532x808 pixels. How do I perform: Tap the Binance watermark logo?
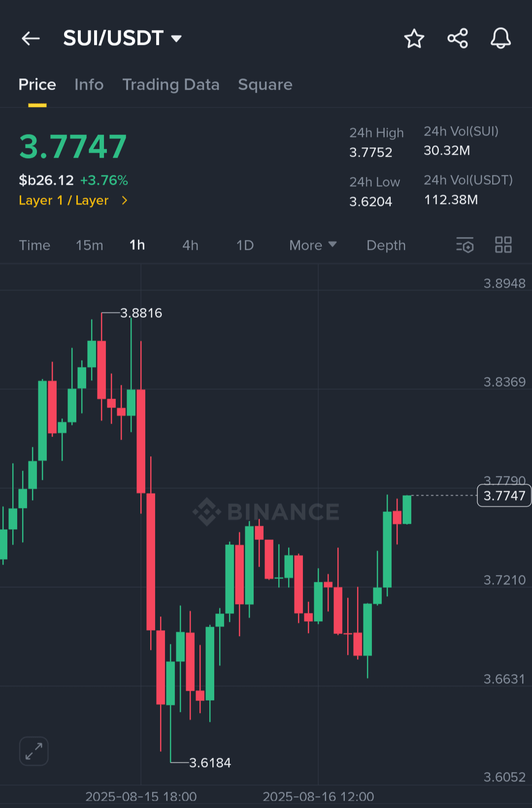click(x=266, y=511)
